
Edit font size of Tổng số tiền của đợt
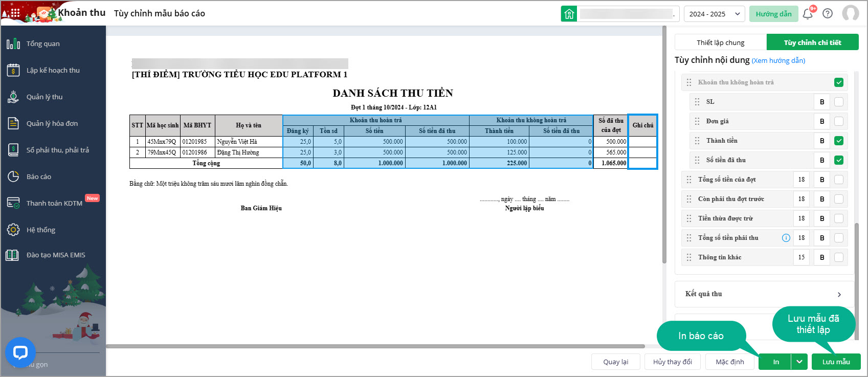[x=802, y=180]
